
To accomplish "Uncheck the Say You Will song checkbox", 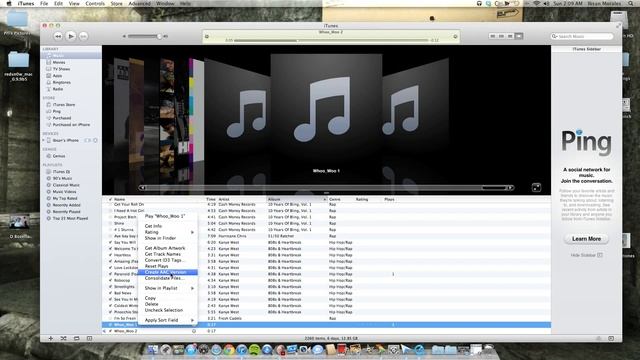I will [x=111, y=242].
